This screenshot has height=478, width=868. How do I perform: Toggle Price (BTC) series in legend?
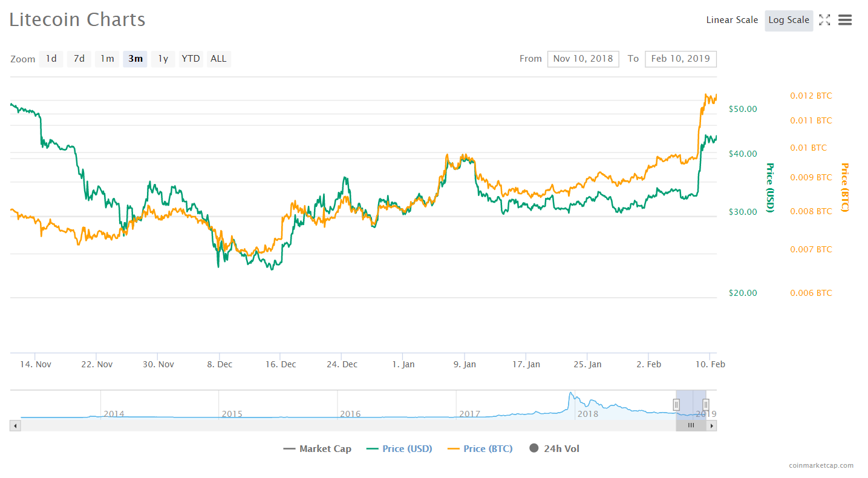[480, 448]
